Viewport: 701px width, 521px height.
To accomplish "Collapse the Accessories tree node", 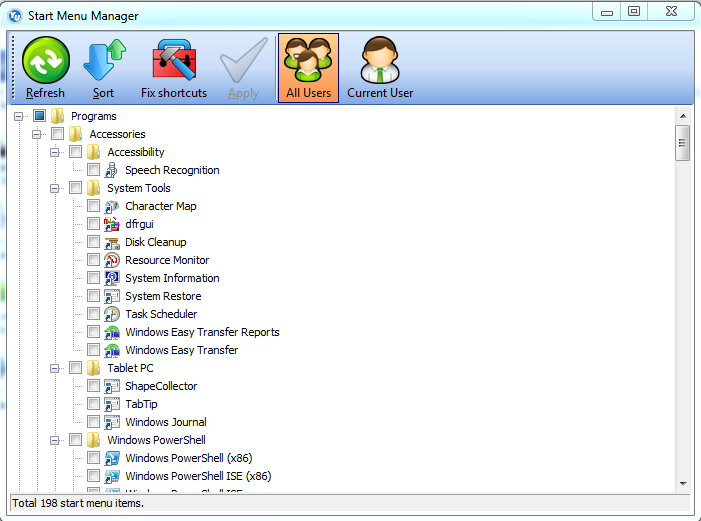I will coord(36,134).
